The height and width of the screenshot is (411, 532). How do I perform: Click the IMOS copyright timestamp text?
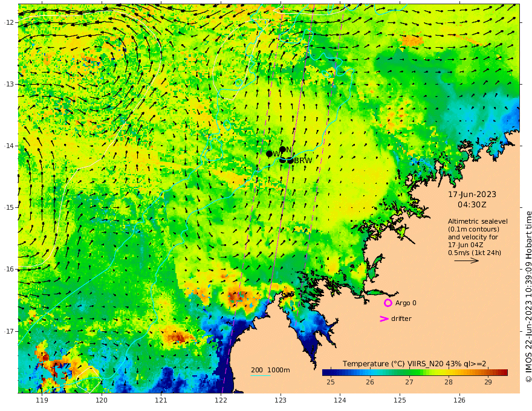click(x=528, y=297)
